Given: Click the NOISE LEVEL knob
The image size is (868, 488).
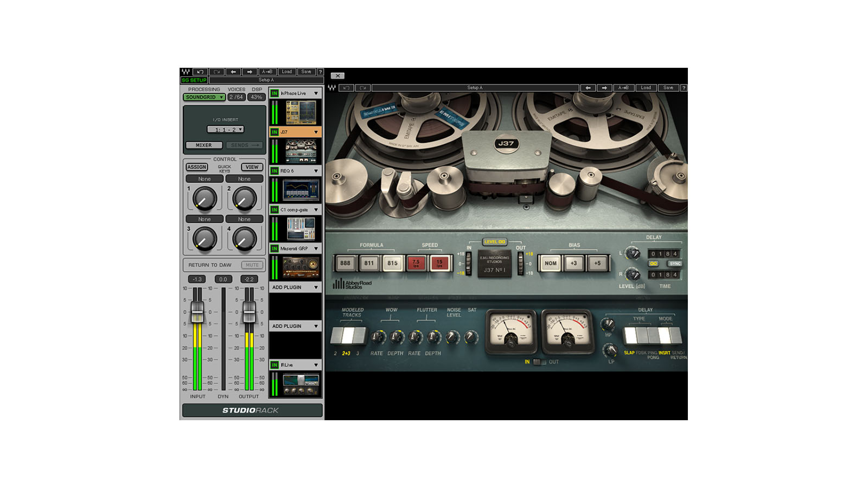Looking at the screenshot, I should 452,337.
